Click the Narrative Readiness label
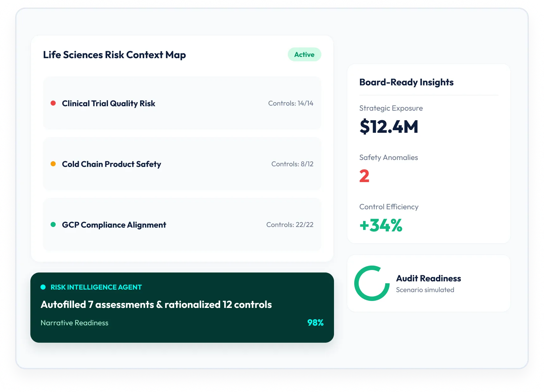This screenshot has width=544, height=392. [x=75, y=323]
